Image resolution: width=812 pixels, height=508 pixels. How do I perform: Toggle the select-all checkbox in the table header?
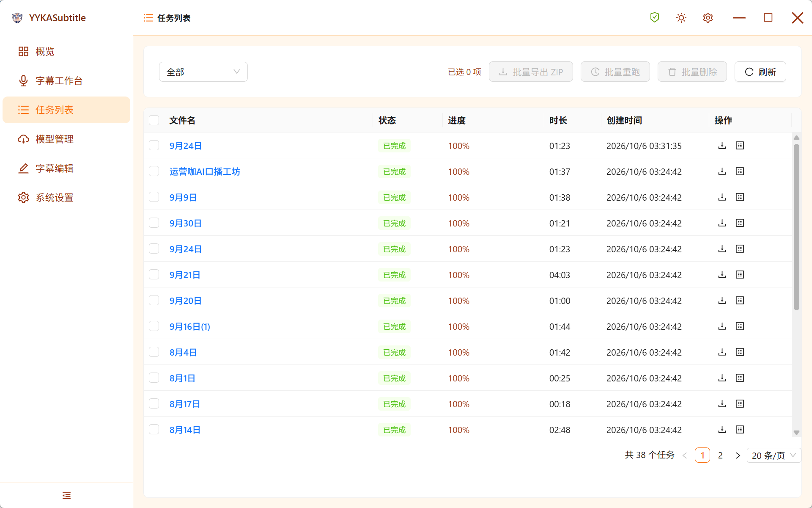tap(154, 120)
